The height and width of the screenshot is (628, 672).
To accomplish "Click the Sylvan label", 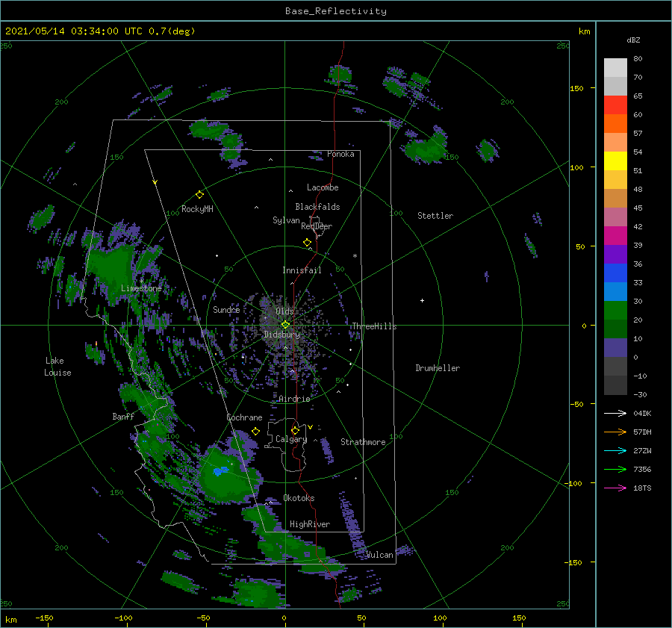I will coord(286,220).
